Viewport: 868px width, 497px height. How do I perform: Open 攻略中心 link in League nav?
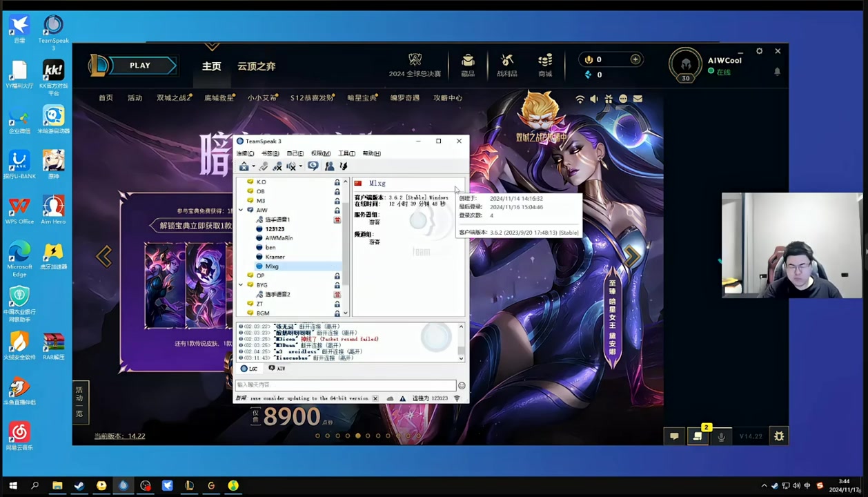pos(448,98)
